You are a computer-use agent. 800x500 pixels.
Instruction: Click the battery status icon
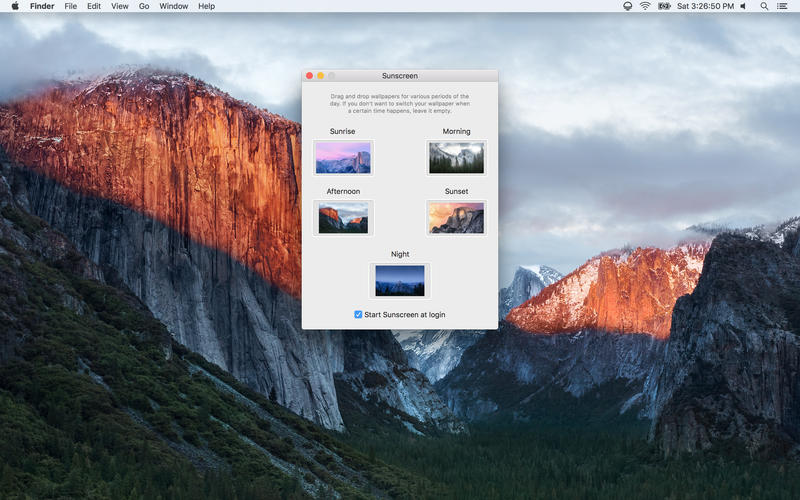[664, 6]
